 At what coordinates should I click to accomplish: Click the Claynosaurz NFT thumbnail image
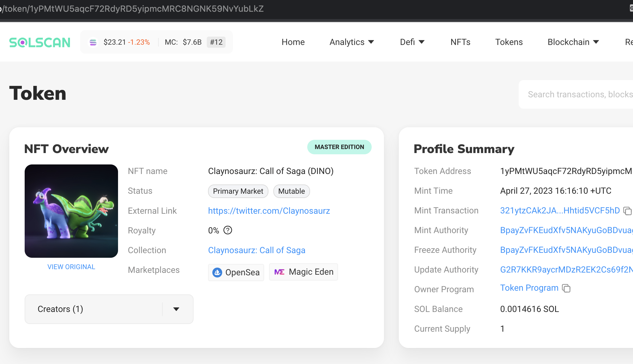click(71, 211)
